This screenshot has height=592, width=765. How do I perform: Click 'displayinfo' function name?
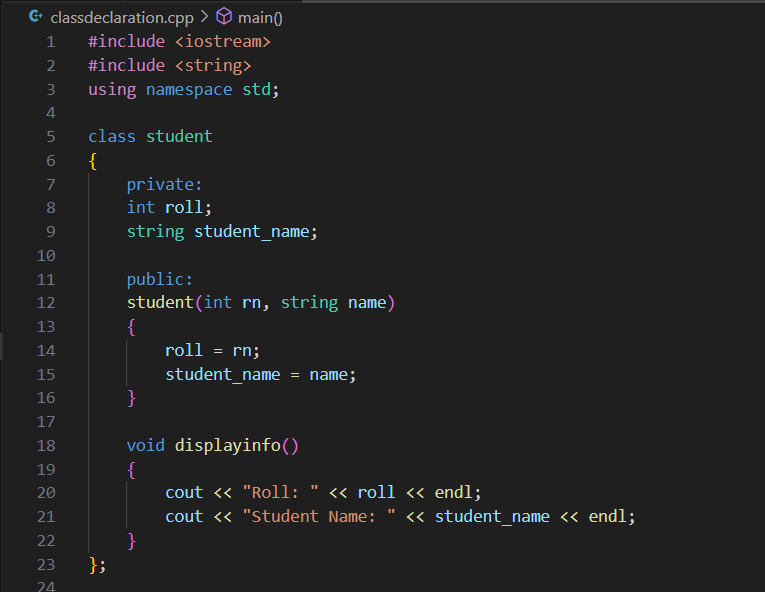(x=227, y=446)
